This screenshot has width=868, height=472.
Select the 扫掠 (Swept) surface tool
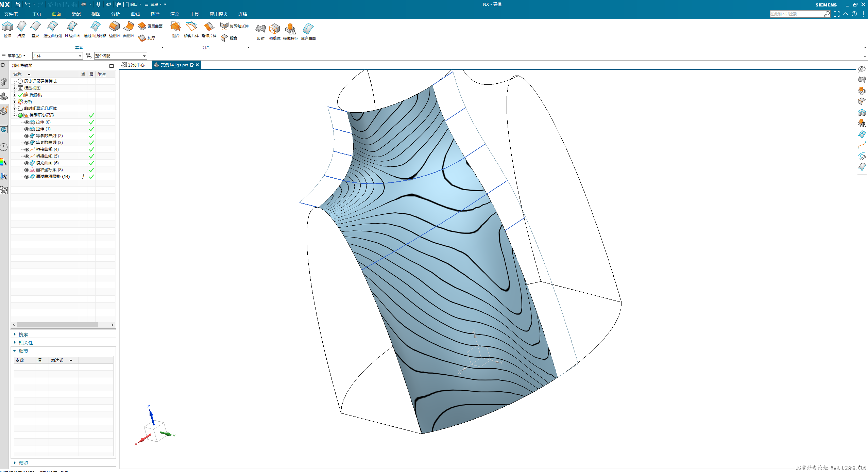[21, 29]
